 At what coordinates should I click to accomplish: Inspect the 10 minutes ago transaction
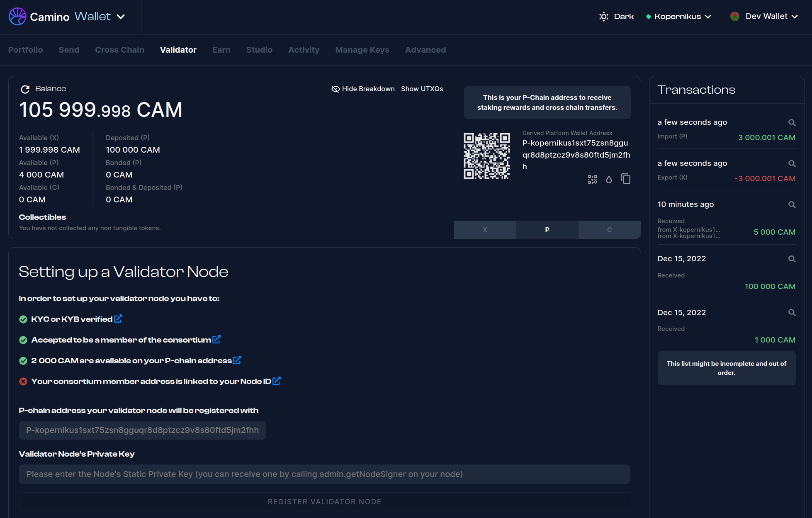pos(792,204)
